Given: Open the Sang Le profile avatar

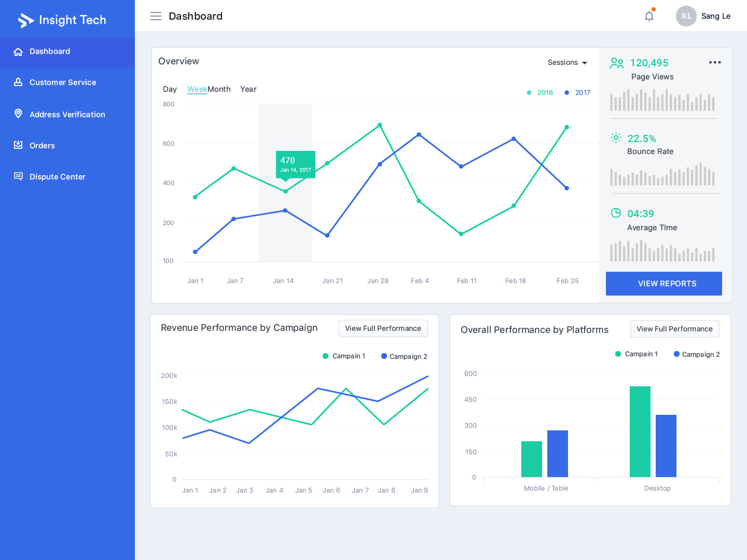Looking at the screenshot, I should 686,16.
